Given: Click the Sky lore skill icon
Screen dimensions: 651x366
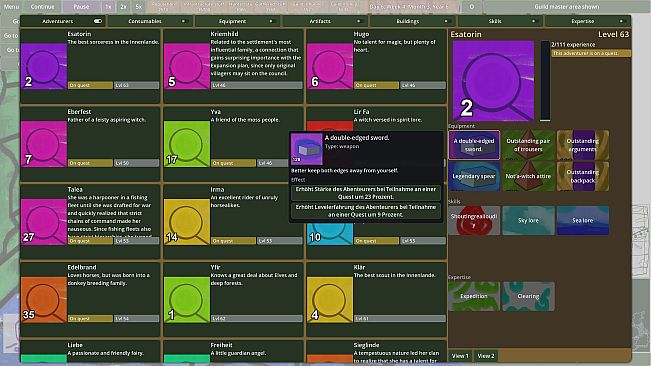Looking at the screenshot, I should (528, 220).
